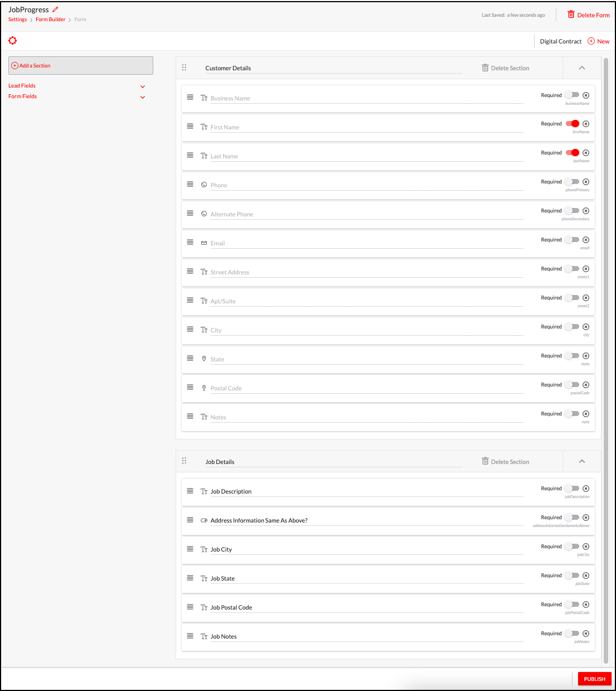This screenshot has height=691, width=616.
Task: Collapse the Job Details section
Action: pyautogui.click(x=582, y=461)
